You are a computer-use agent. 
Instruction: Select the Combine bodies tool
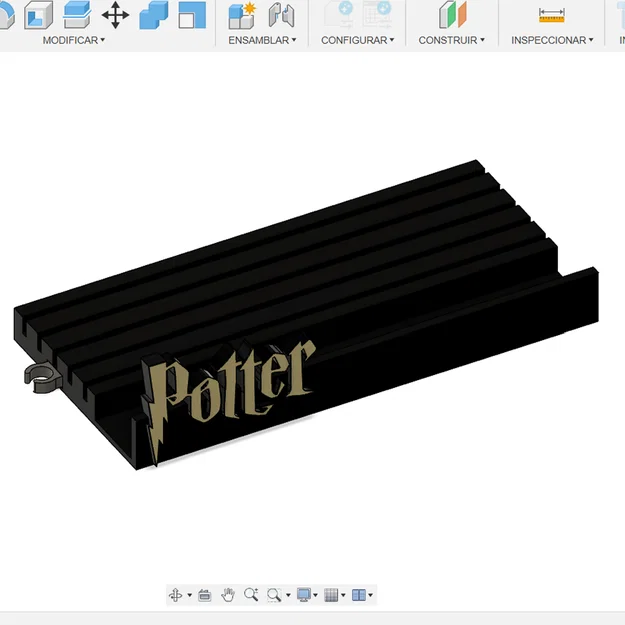(x=154, y=15)
